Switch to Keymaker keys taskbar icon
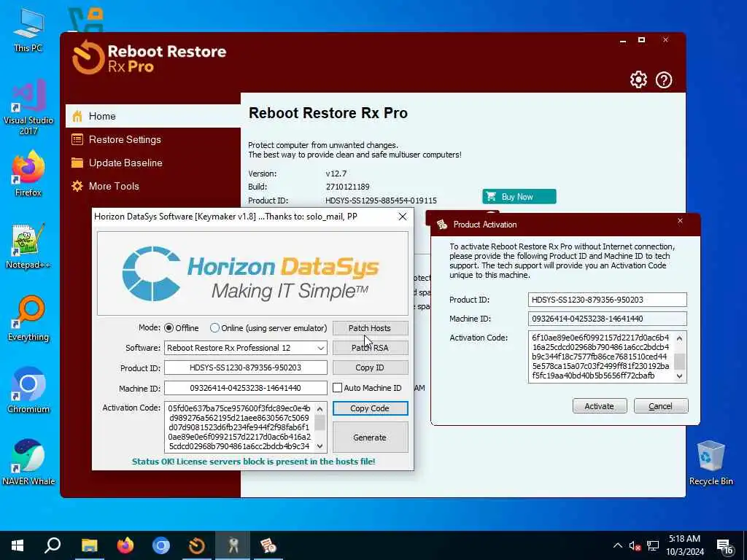This screenshot has width=747, height=560. (233, 545)
